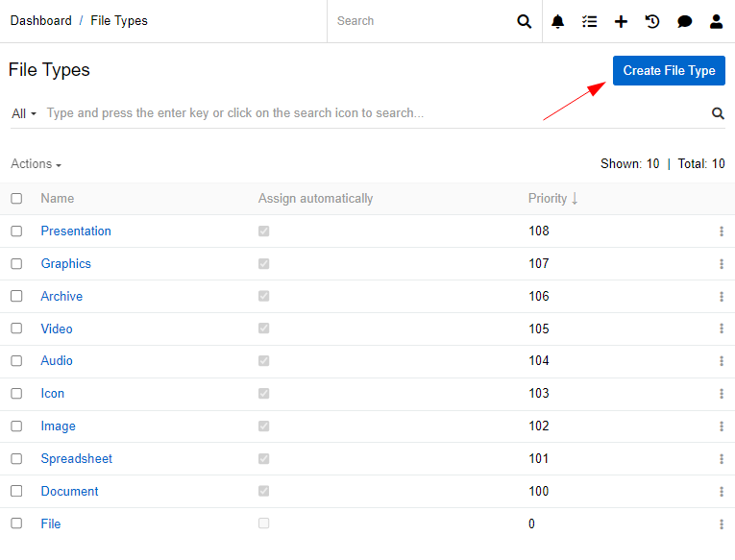Select the Archive row checkbox
The width and height of the screenshot is (735, 560).
click(x=16, y=296)
